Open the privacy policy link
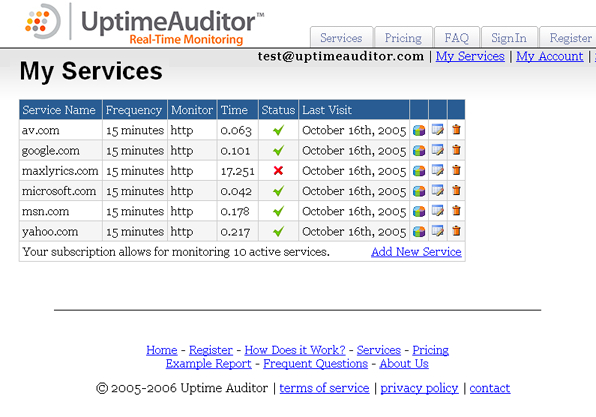The height and width of the screenshot is (417, 596). (x=419, y=388)
